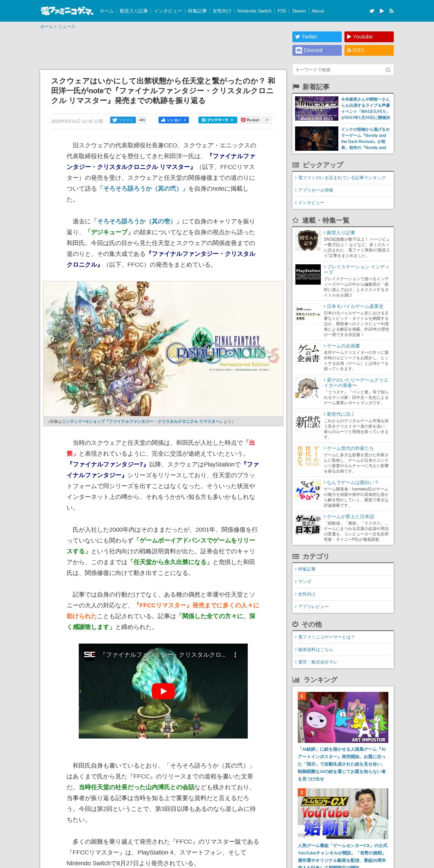Play the embedded YouTube video
Image resolution: width=434 pixels, height=868 pixels.
(x=163, y=691)
